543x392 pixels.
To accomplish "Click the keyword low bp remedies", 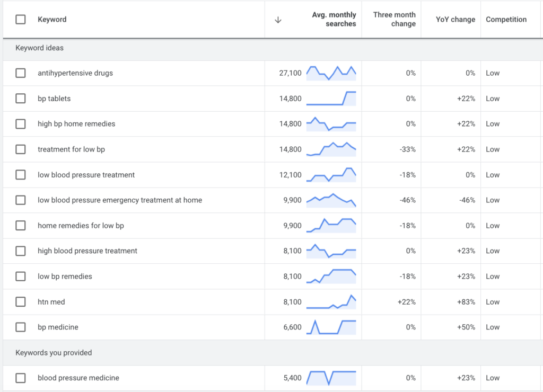I will coord(65,277).
